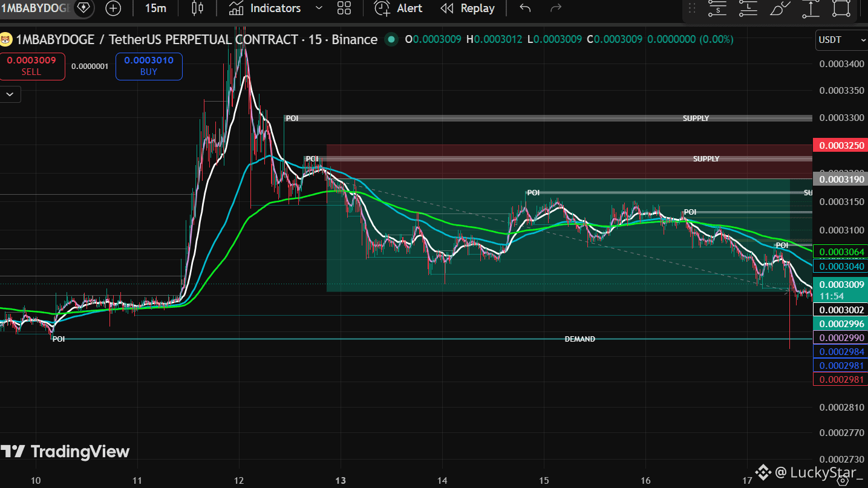Click the TradingView logo

click(x=65, y=452)
